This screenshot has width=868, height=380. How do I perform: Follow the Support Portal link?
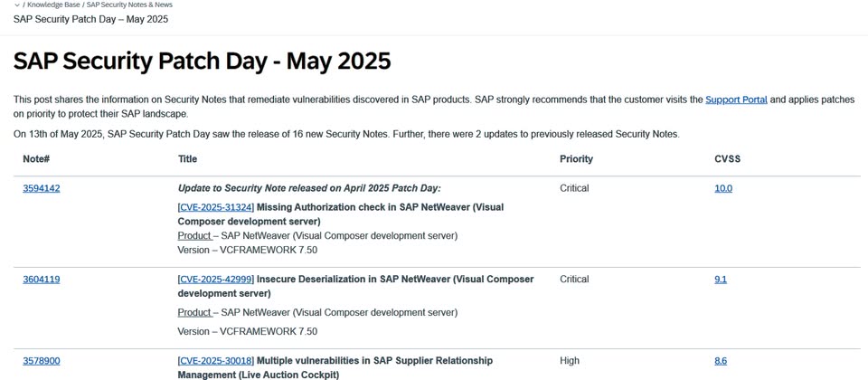736,100
